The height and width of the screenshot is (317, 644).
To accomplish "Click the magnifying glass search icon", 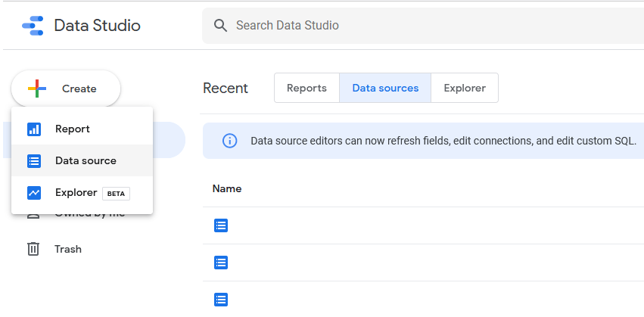I will 220,26.
